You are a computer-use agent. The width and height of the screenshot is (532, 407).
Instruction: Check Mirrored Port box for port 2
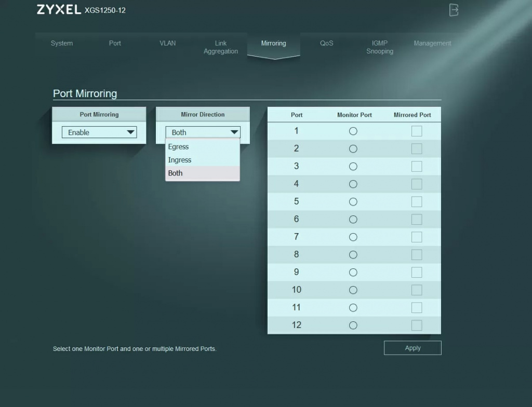click(x=417, y=149)
